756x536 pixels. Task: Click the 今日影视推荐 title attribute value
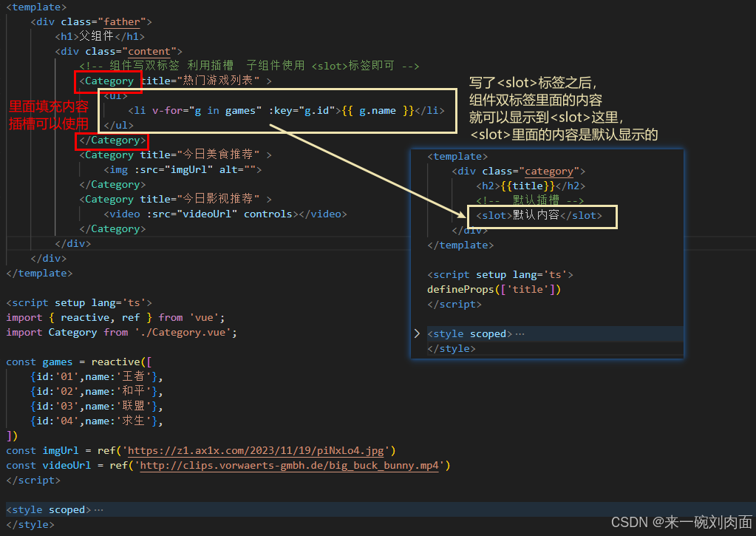[219, 199]
